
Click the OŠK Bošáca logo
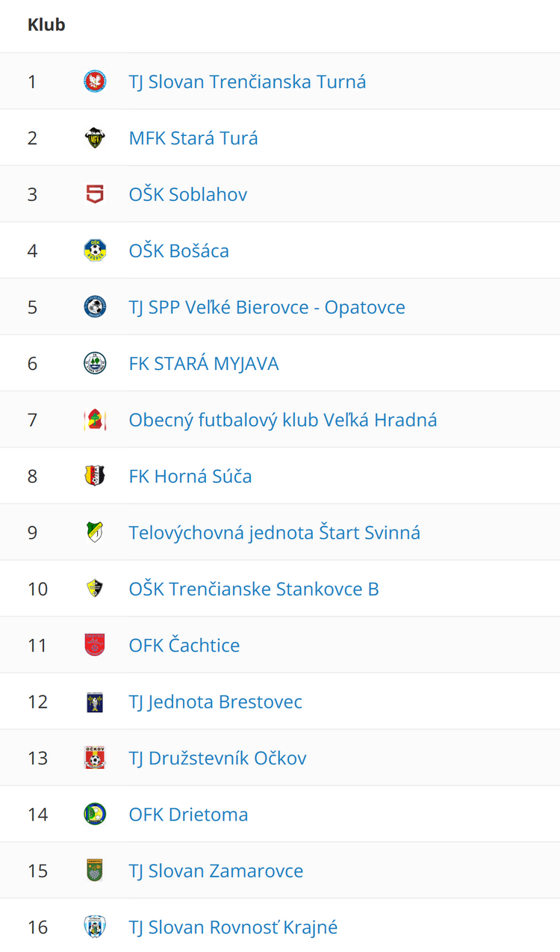(95, 250)
